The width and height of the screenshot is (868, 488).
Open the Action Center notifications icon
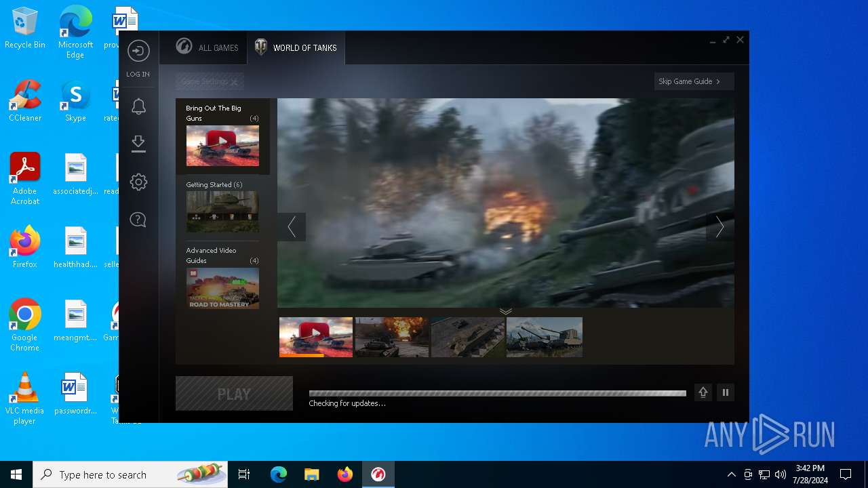pyautogui.click(x=846, y=474)
